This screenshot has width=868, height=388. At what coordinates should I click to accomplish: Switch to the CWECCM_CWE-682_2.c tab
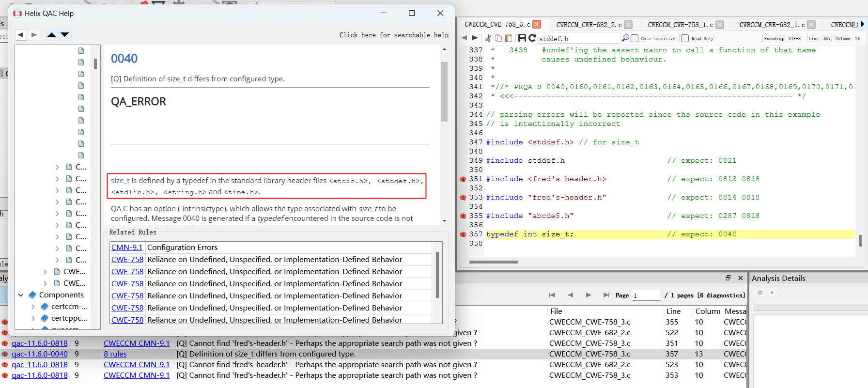click(589, 25)
